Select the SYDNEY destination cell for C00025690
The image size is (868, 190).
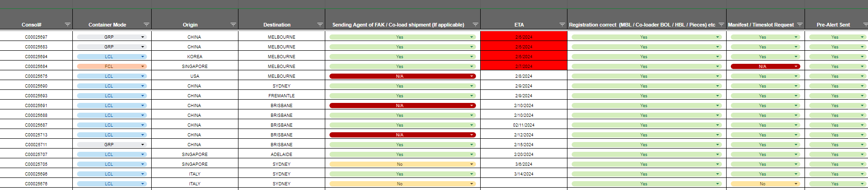click(281, 86)
